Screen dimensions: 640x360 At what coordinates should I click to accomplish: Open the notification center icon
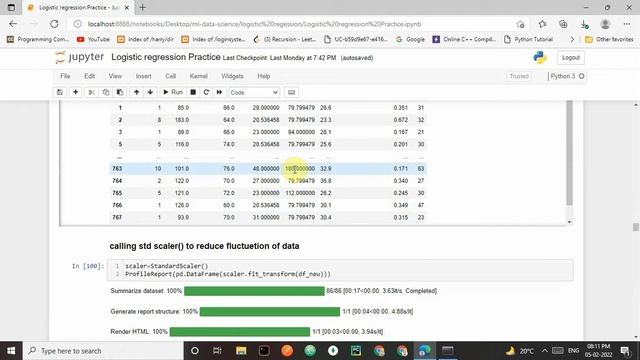click(x=625, y=351)
